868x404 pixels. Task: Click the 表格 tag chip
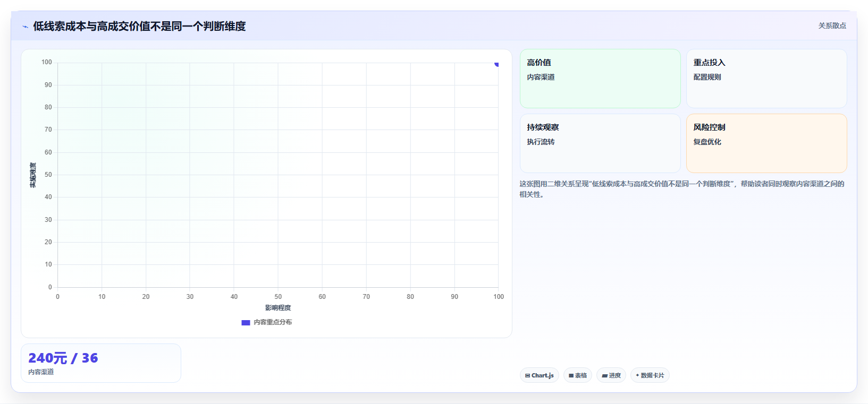[x=578, y=375]
